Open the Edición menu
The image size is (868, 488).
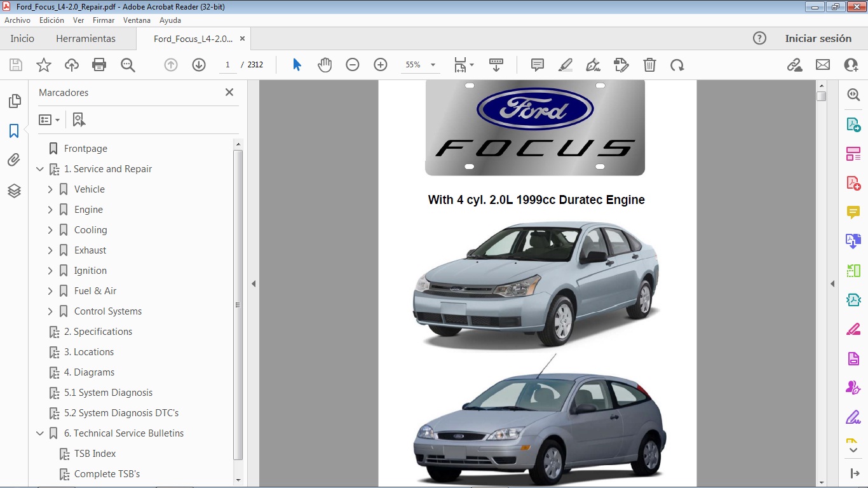click(x=51, y=20)
